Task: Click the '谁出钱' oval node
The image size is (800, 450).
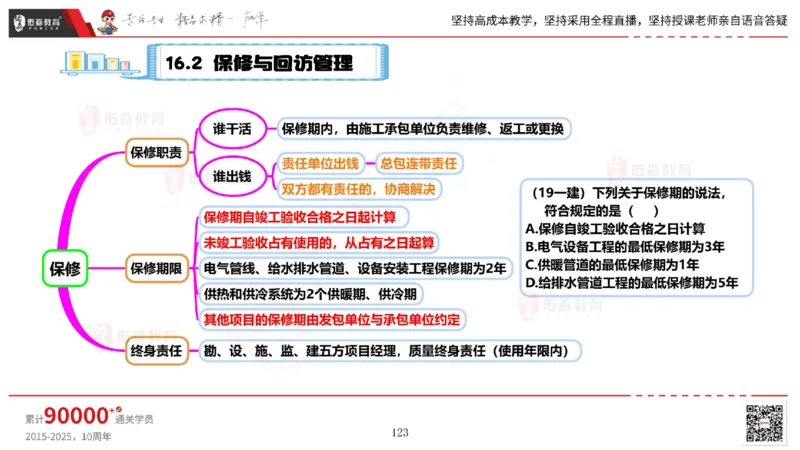Action: 232,177
